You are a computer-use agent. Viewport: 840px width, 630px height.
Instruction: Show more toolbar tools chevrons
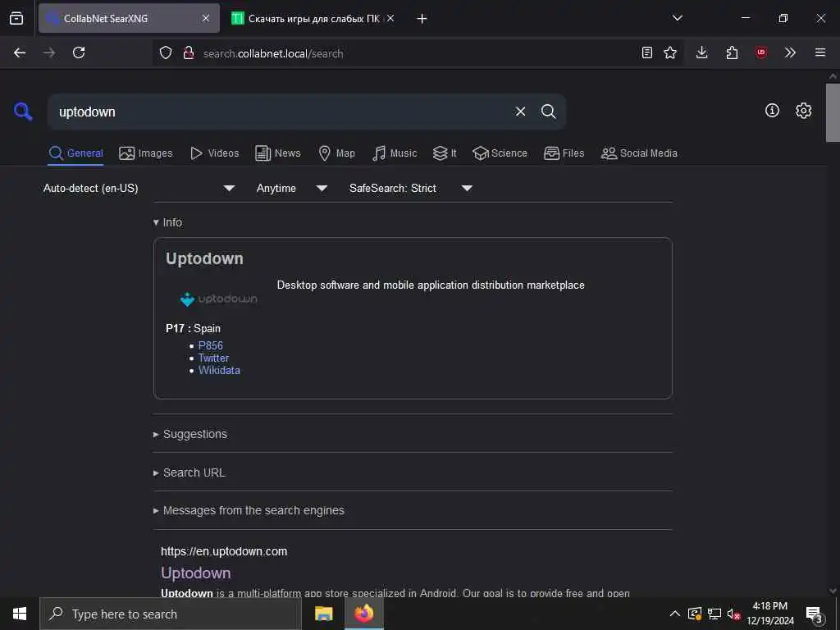point(790,52)
